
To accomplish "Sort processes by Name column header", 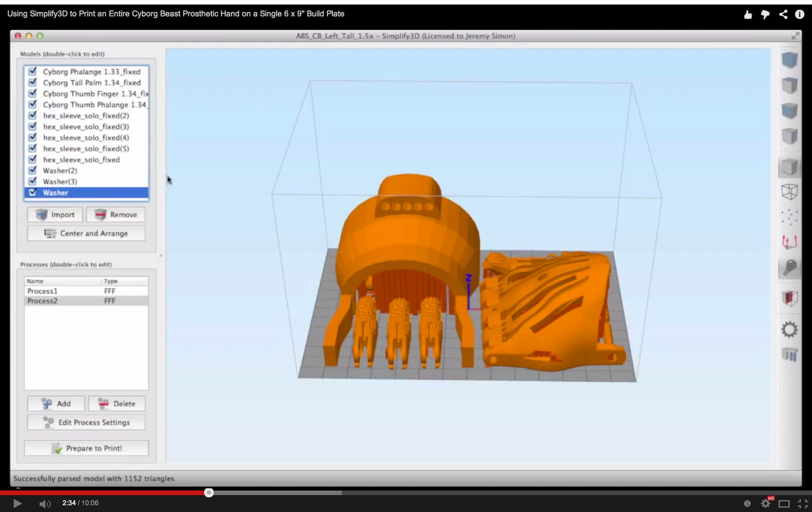I will [63, 281].
